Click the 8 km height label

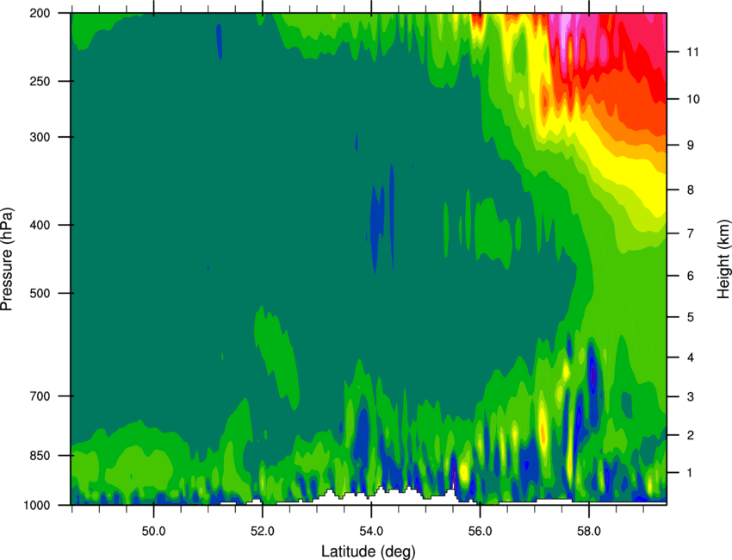[690, 190]
